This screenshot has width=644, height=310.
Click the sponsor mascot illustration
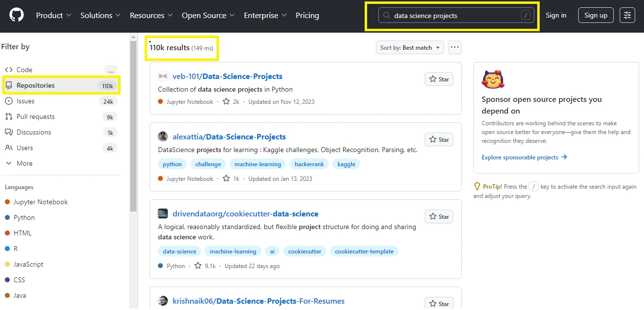493,79
